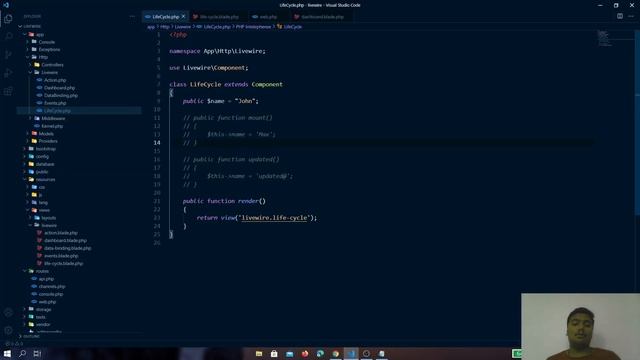Open Kernel.php in the explorer
Image resolution: width=640 pixels, height=360 pixels.
pos(52,126)
